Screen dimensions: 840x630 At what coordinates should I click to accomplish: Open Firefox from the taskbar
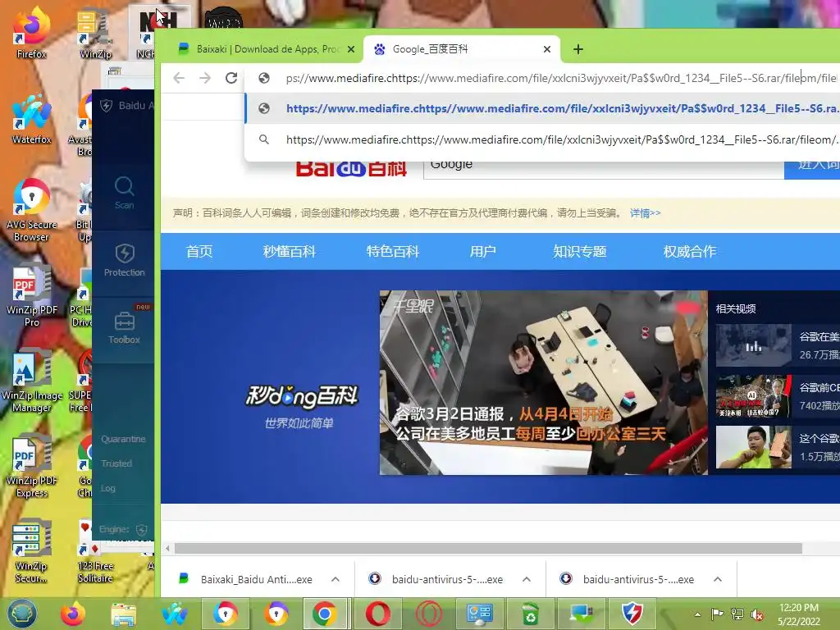pos(73,614)
